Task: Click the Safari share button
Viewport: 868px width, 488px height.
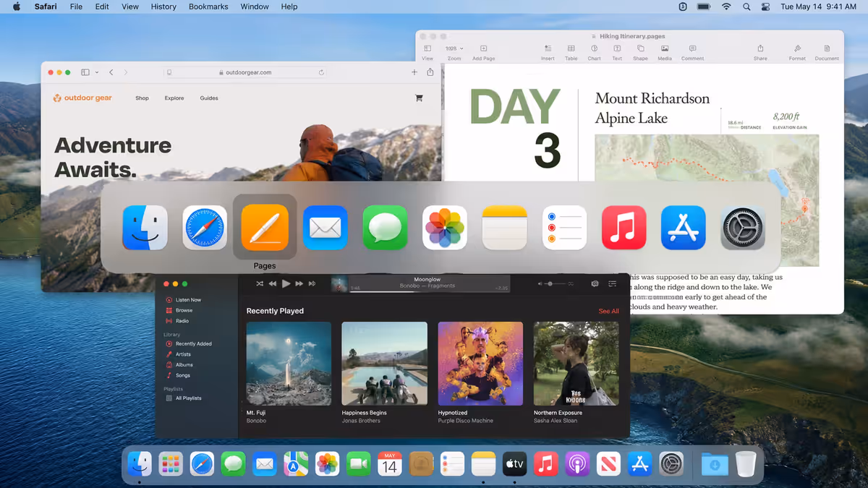Action: [430, 72]
